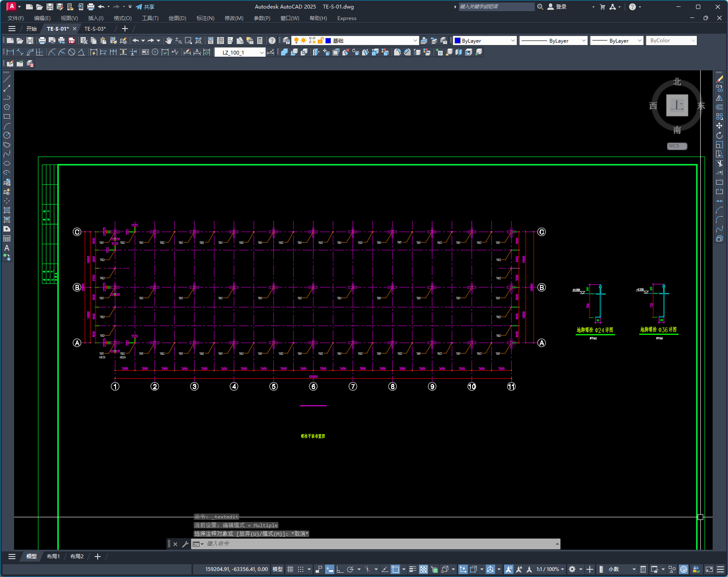This screenshot has height=577, width=728.
Task: Add a new layout with the plus button
Action: pos(98,557)
